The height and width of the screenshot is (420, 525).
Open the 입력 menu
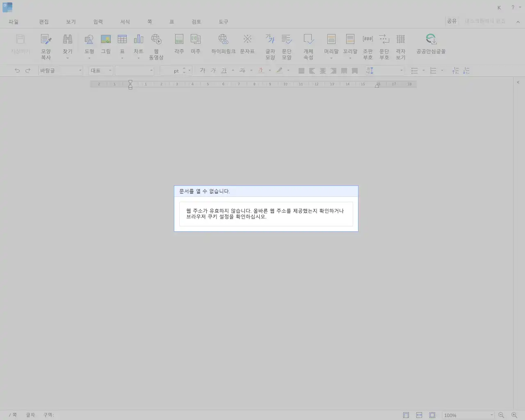(98, 22)
